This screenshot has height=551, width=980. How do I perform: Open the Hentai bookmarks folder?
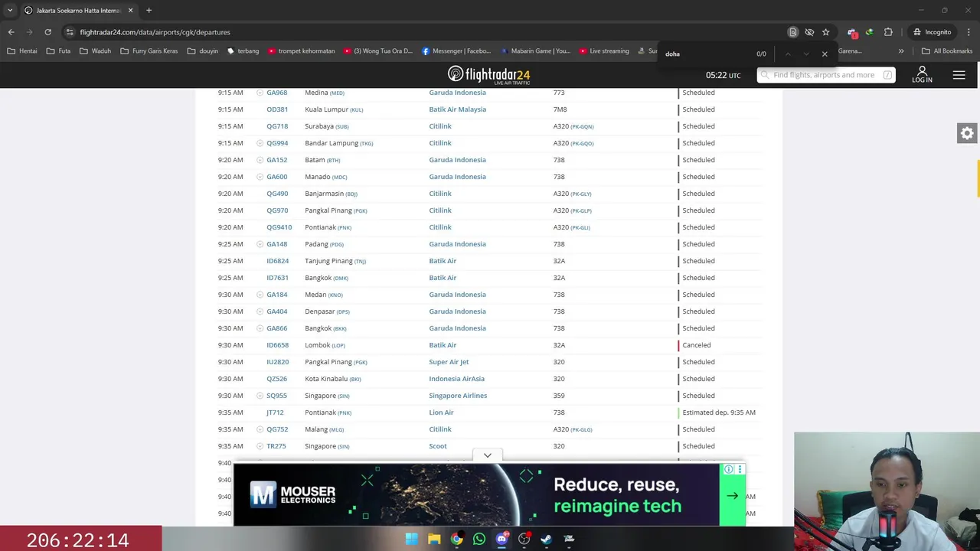pos(21,51)
